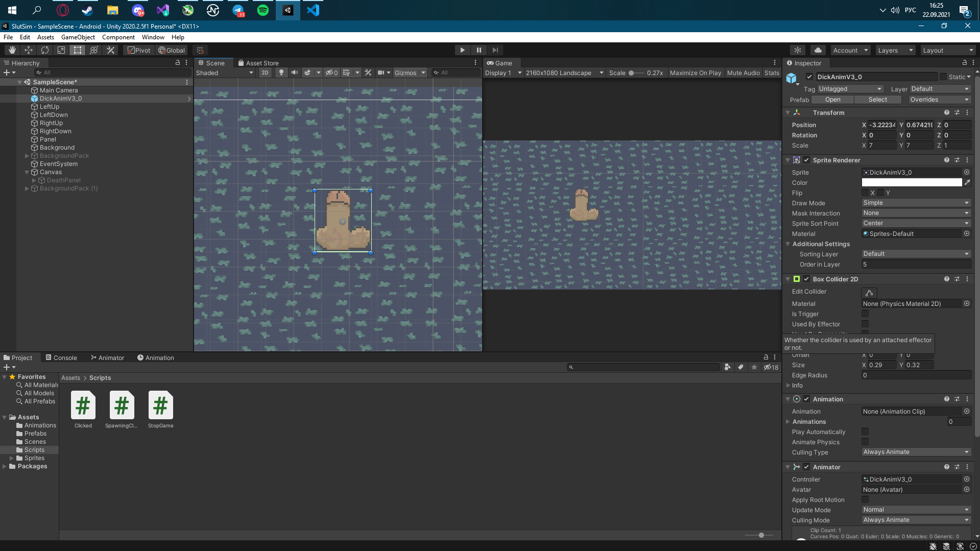Select the Move tool
The height and width of the screenshot is (551, 980).
pos(29,50)
